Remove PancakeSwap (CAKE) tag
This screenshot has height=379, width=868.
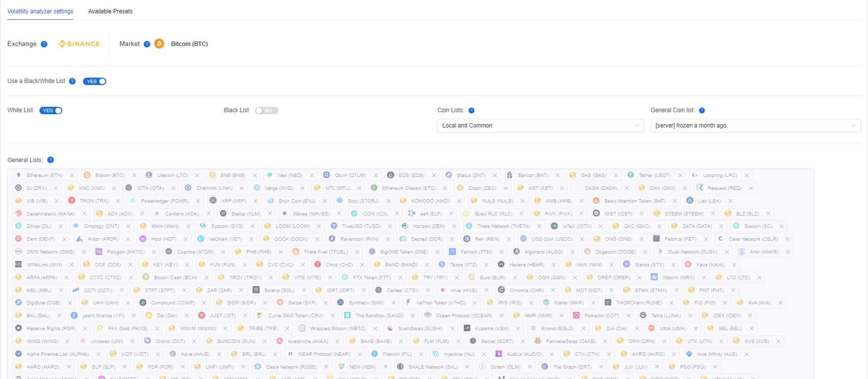point(605,341)
